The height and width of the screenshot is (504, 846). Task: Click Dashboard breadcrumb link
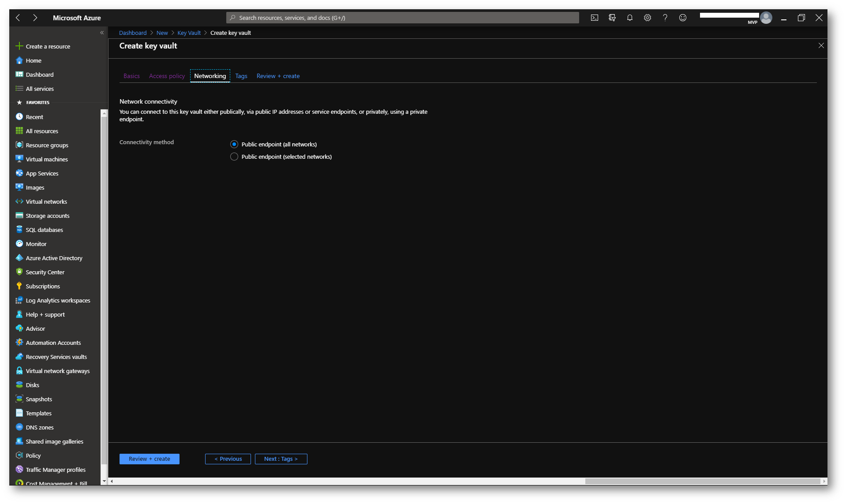(133, 33)
